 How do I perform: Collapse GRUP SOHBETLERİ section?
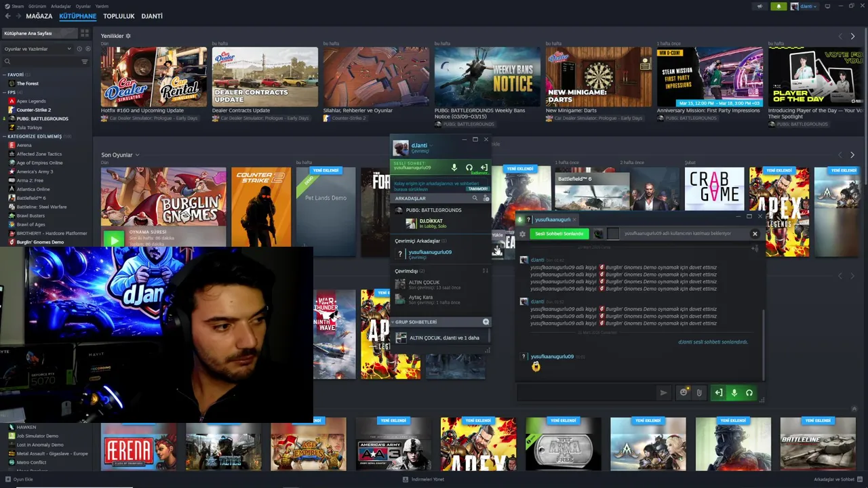(x=393, y=322)
